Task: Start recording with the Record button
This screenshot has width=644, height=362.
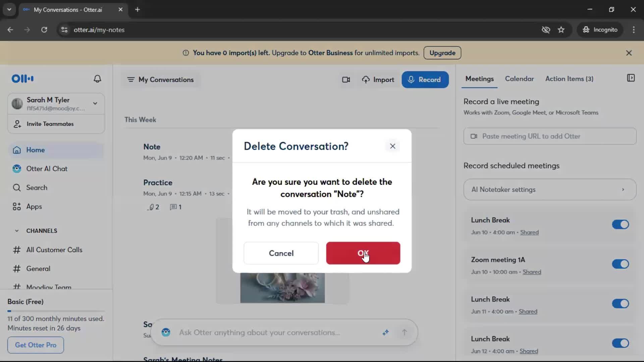Action: (425, 80)
